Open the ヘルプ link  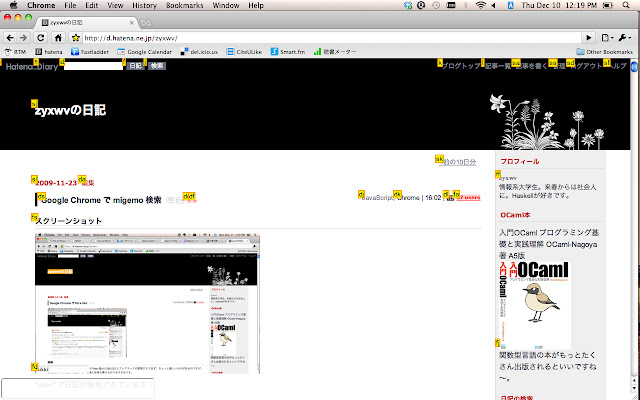coord(617,66)
